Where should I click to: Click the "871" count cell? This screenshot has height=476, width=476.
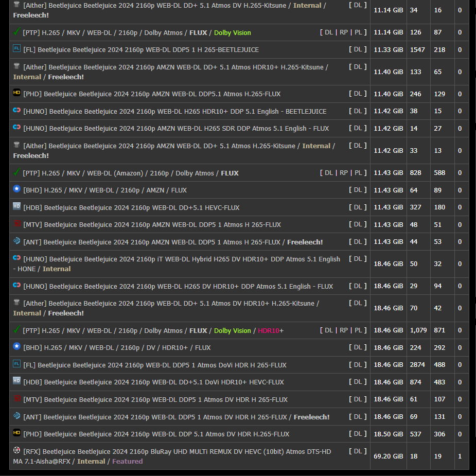pos(443,330)
